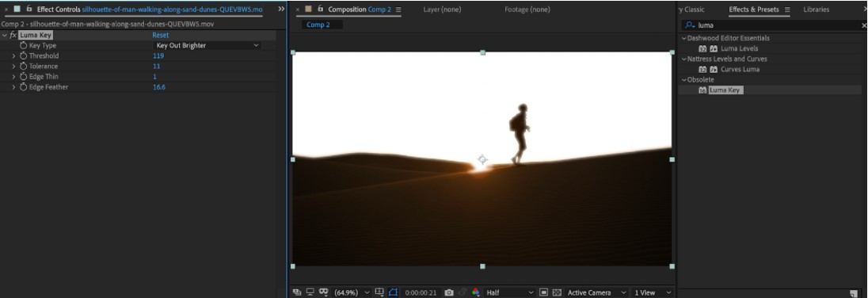Reset the Luma Key effect
The image size is (868, 298).
coord(161,35)
